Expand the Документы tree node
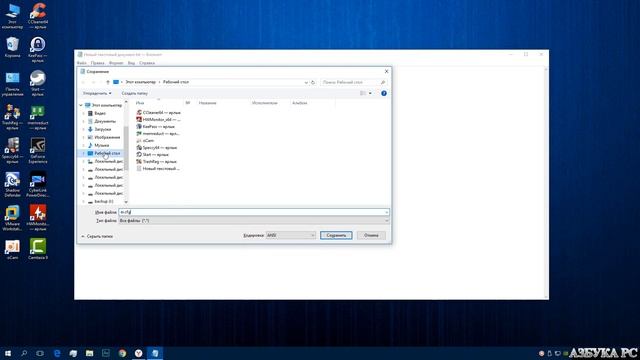 pyautogui.click(x=84, y=122)
